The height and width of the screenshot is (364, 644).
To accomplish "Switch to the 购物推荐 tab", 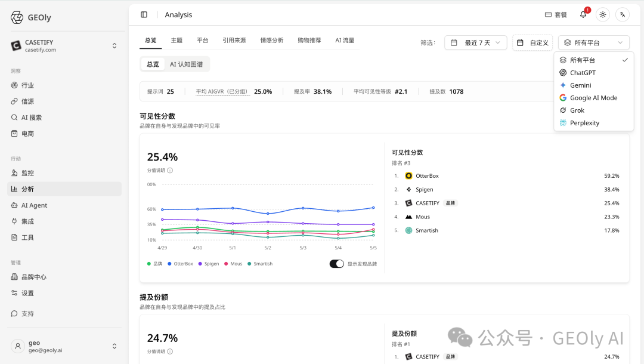I will (x=309, y=40).
